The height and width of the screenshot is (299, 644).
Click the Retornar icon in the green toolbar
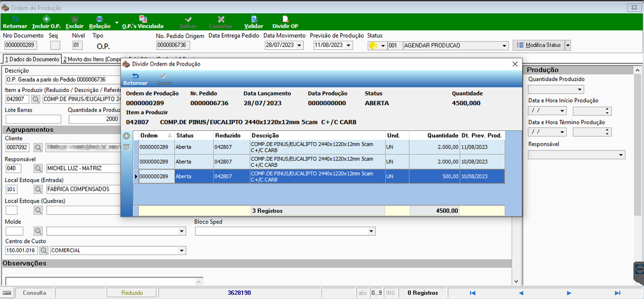click(15, 19)
